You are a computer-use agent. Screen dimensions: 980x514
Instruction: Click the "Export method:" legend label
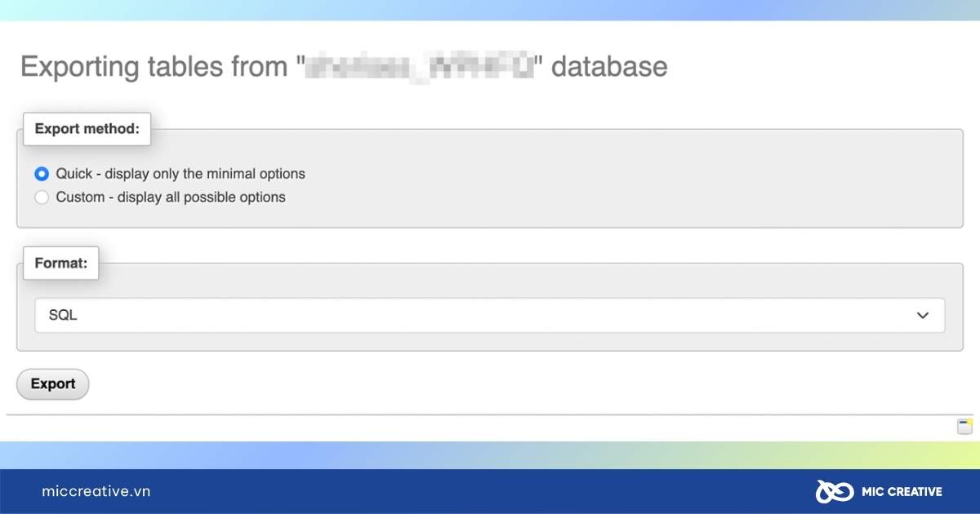pyautogui.click(x=87, y=129)
